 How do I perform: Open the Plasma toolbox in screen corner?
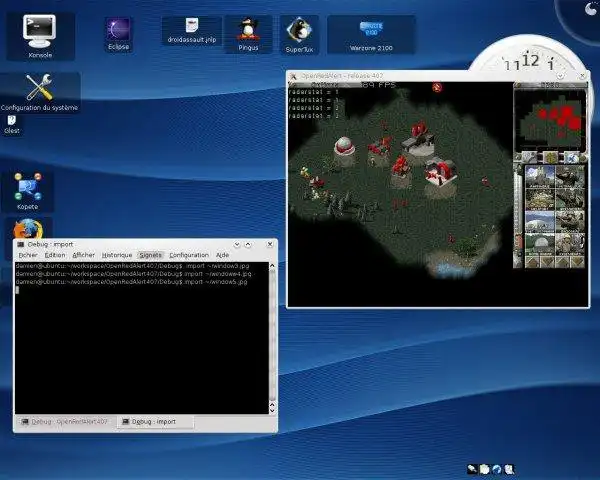tap(590, 8)
